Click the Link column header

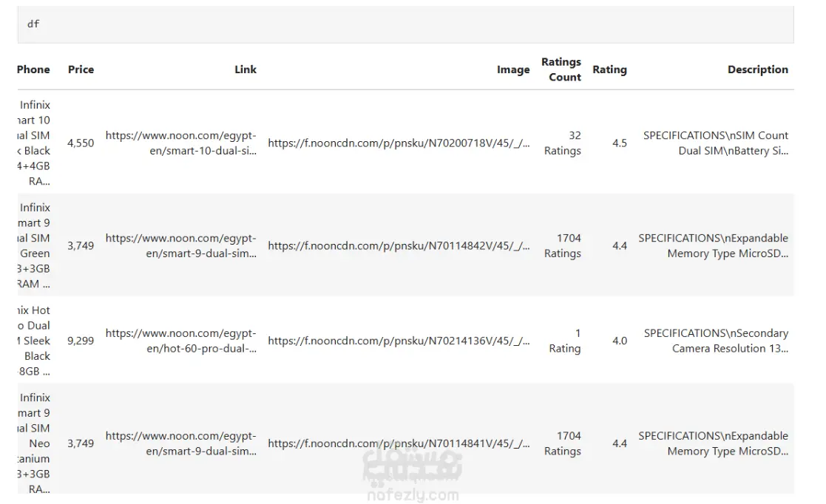click(246, 69)
